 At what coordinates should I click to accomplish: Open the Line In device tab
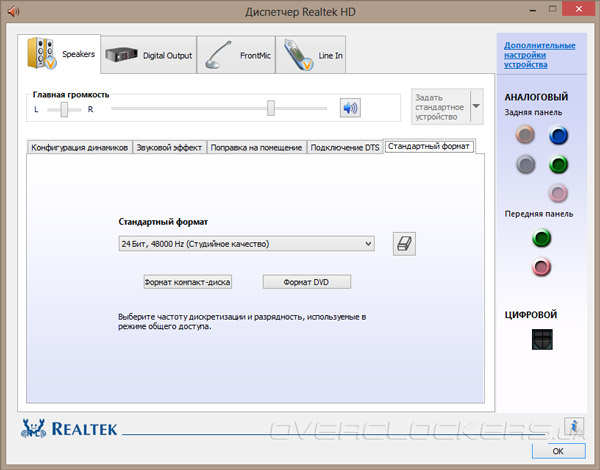tap(310, 55)
